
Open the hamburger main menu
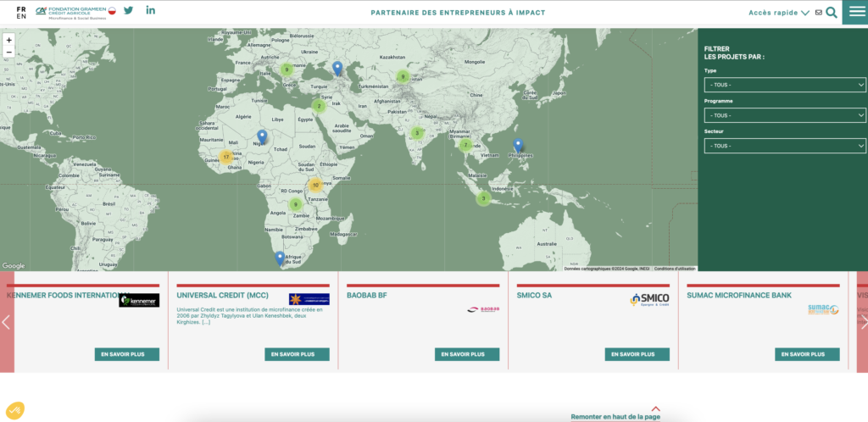tap(854, 12)
